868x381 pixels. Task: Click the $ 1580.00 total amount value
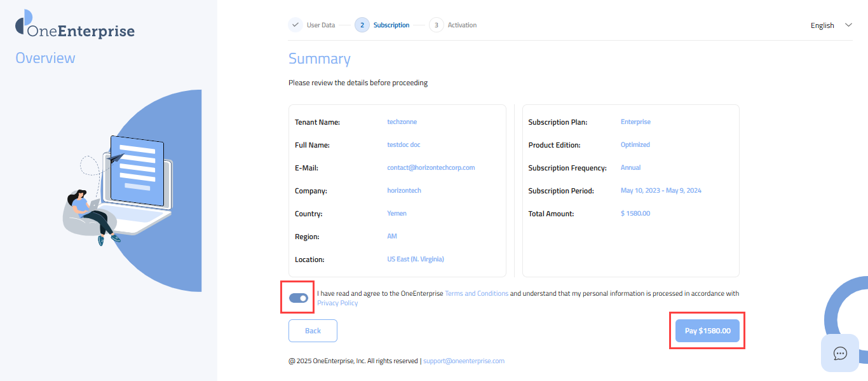point(635,214)
